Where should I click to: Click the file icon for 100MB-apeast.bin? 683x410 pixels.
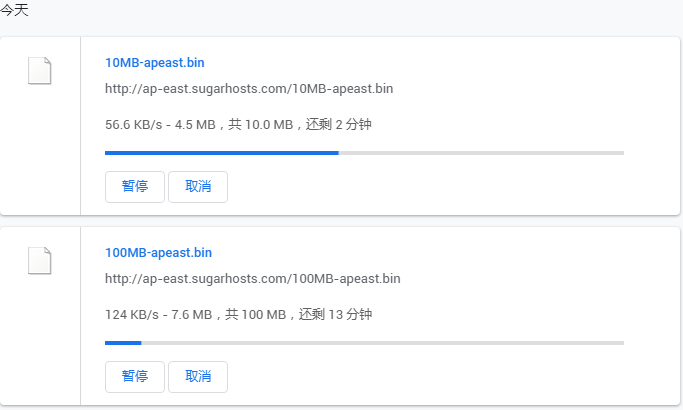[39, 261]
